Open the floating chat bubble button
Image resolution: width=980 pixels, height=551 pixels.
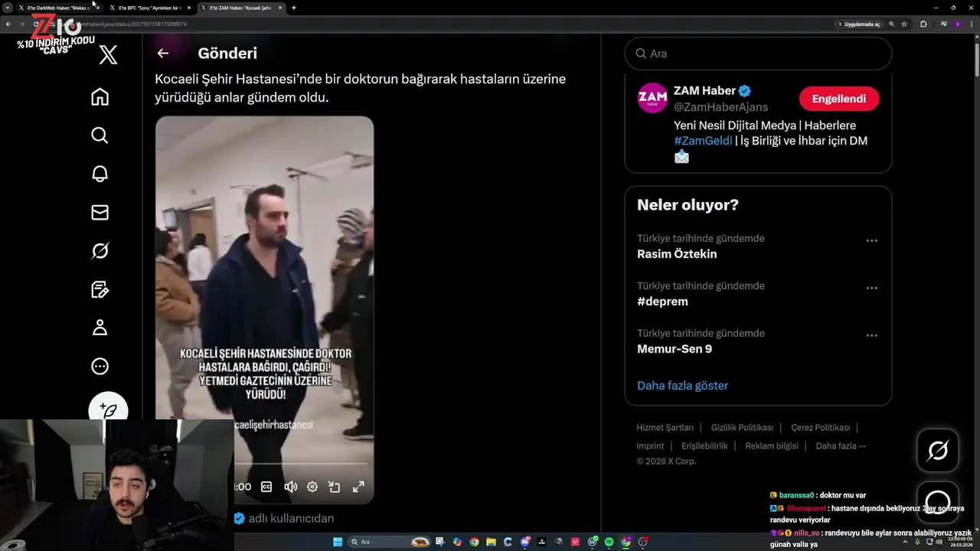tap(938, 503)
